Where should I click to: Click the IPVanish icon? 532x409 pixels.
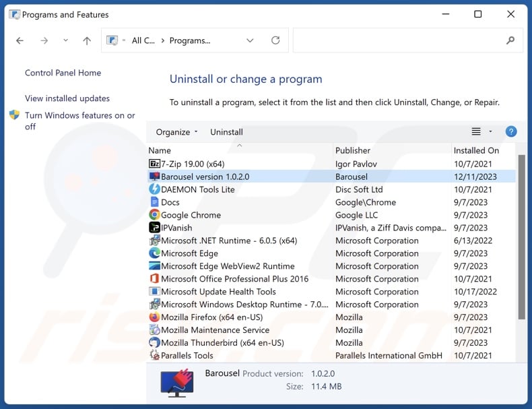(154, 228)
